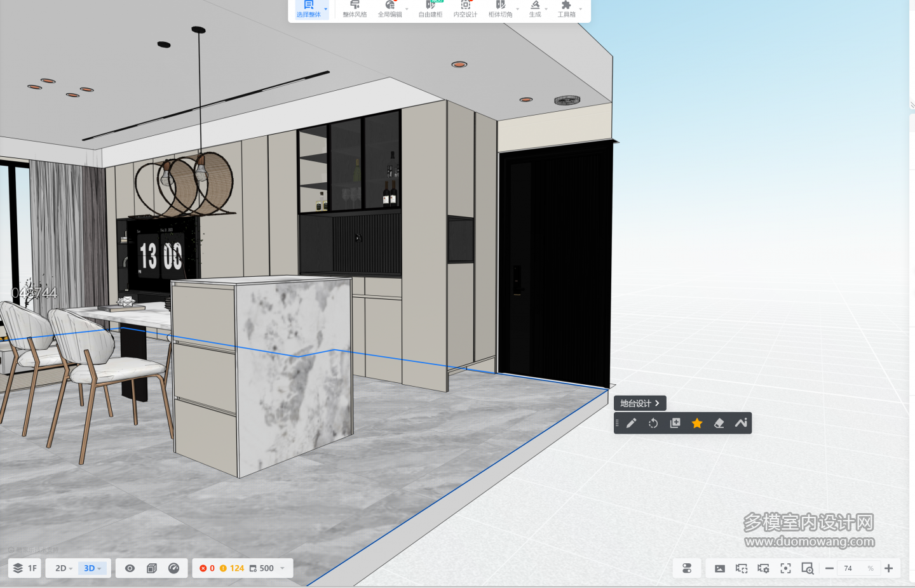Click the camera region capture icon
Screen dimensions: 915x588
[742, 568]
